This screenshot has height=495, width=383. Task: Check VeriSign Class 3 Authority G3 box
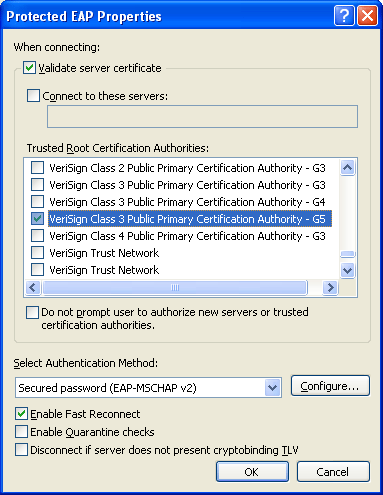(x=37, y=185)
